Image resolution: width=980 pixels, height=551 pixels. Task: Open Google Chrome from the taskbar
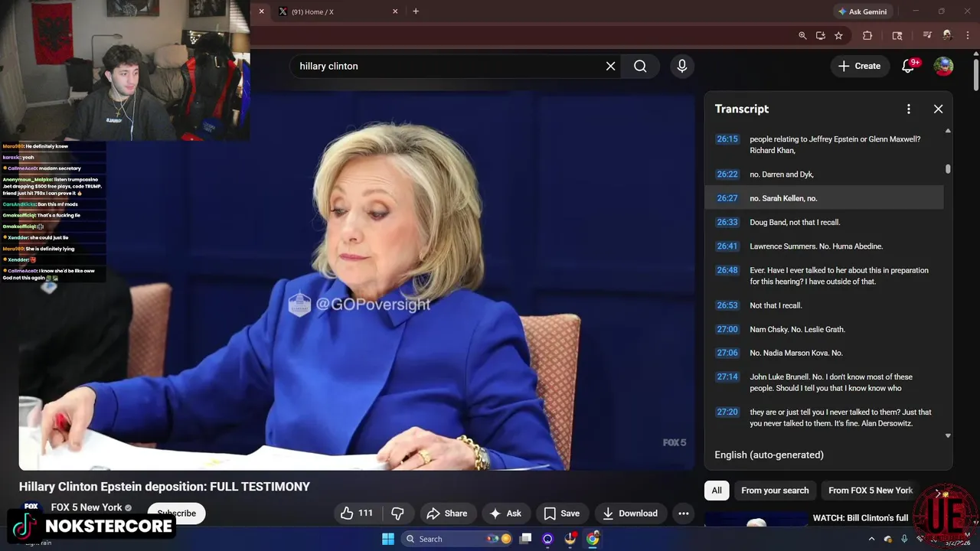(593, 539)
